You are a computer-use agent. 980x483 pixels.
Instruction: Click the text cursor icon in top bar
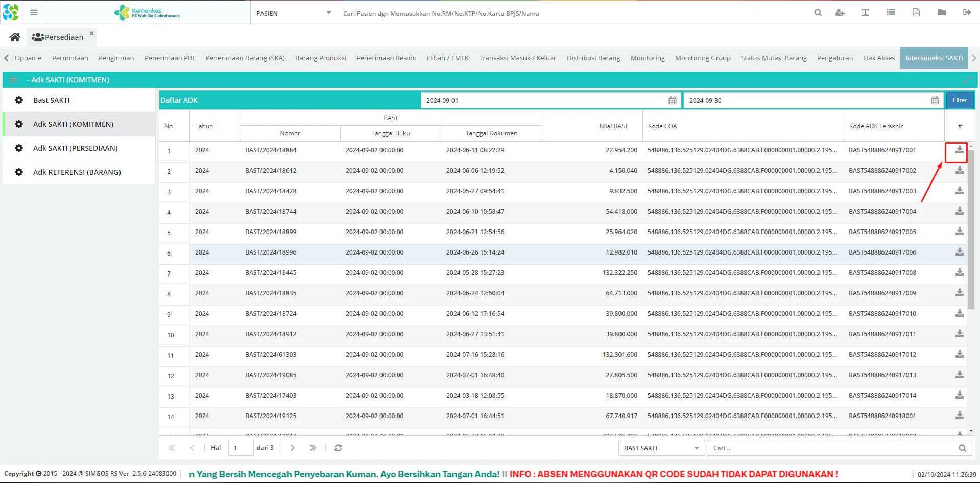click(865, 13)
